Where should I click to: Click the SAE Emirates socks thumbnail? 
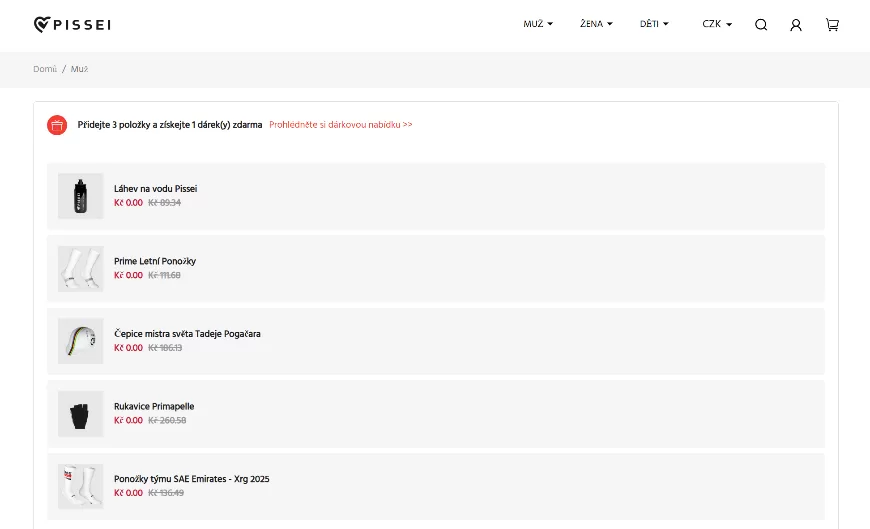[80, 486]
